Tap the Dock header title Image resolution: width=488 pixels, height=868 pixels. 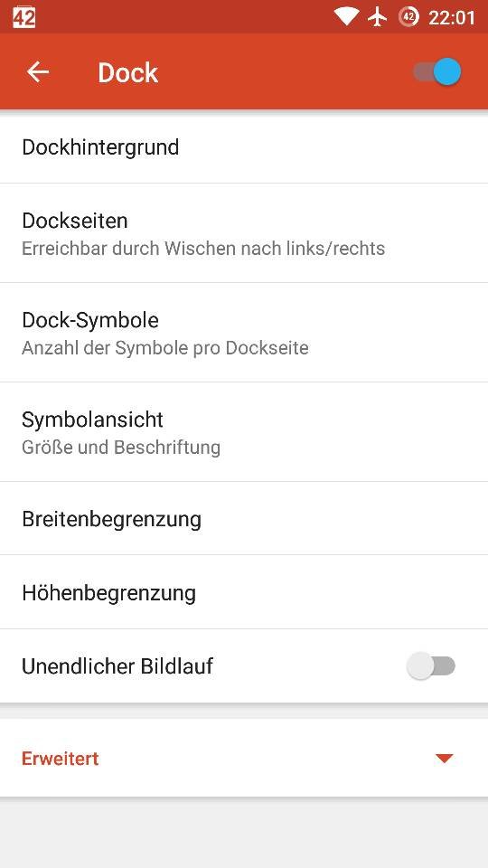(128, 72)
